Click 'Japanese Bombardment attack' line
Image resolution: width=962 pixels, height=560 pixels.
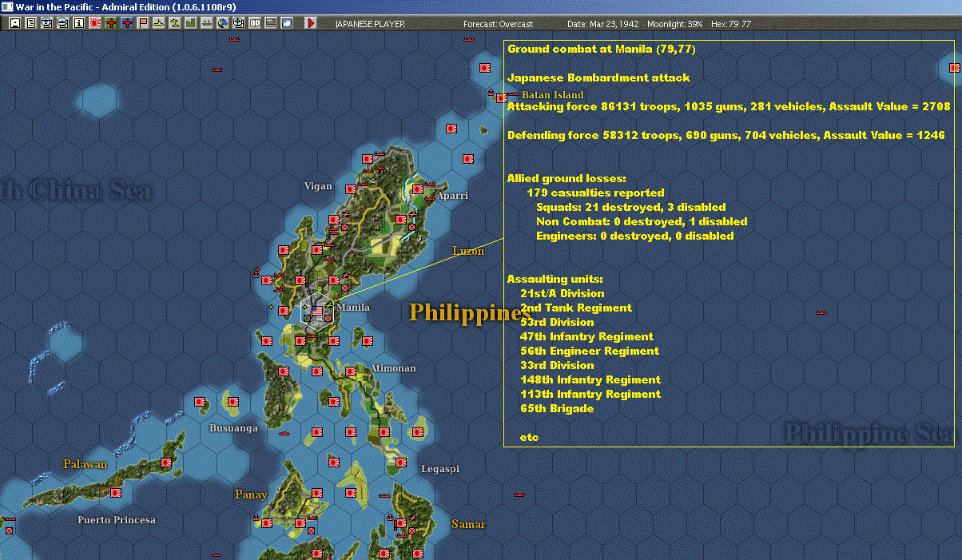598,77
